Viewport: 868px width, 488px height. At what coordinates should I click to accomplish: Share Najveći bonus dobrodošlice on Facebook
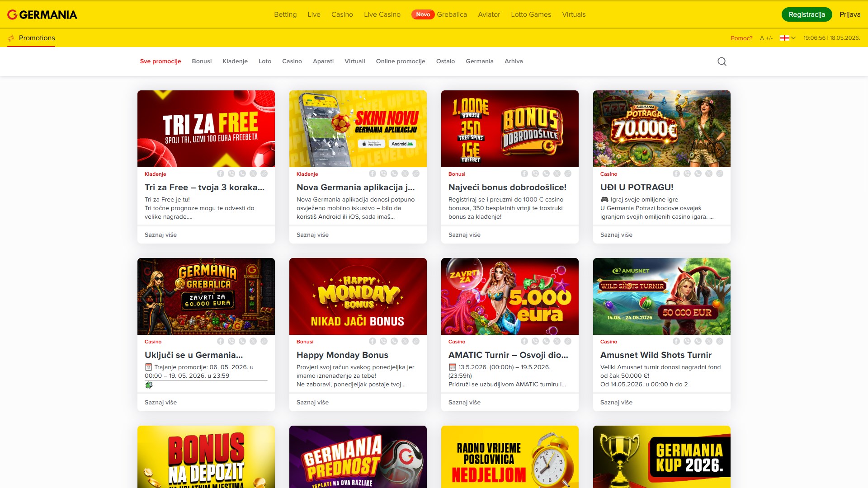point(524,174)
